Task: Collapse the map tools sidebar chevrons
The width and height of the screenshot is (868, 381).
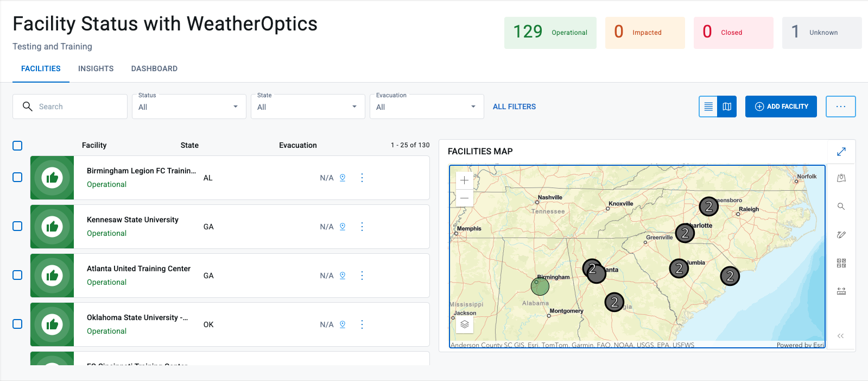Action: tap(841, 336)
